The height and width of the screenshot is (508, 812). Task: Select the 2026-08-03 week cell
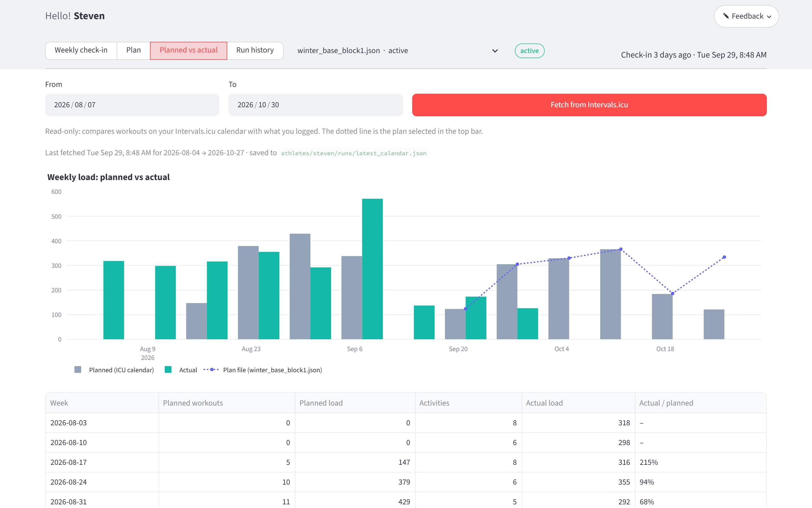102,423
